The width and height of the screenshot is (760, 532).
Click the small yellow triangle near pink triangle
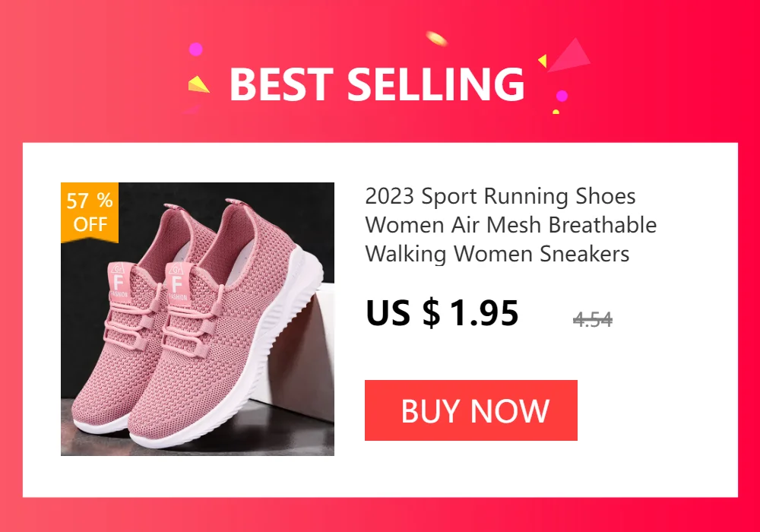tap(543, 61)
